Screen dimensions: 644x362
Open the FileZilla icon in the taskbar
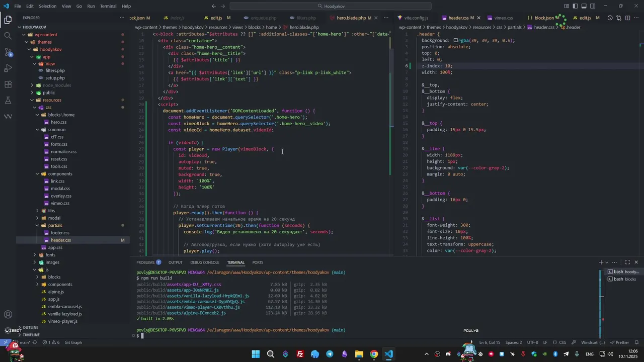tap(300, 354)
